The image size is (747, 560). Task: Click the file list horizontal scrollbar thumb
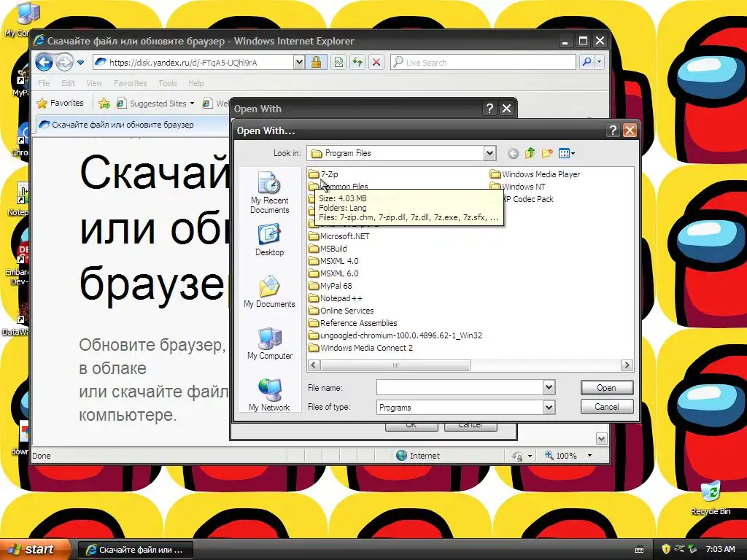(395, 365)
